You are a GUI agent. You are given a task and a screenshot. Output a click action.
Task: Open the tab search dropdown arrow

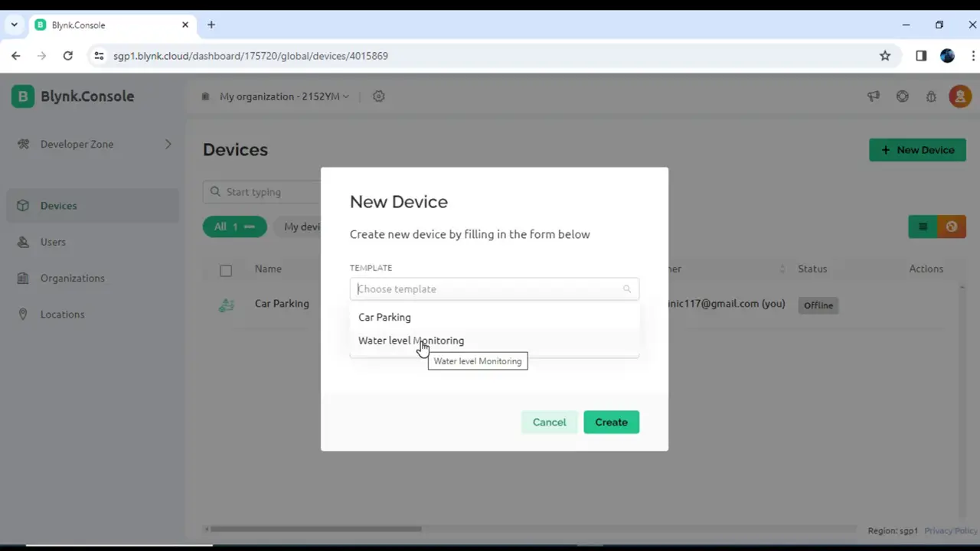[14, 25]
